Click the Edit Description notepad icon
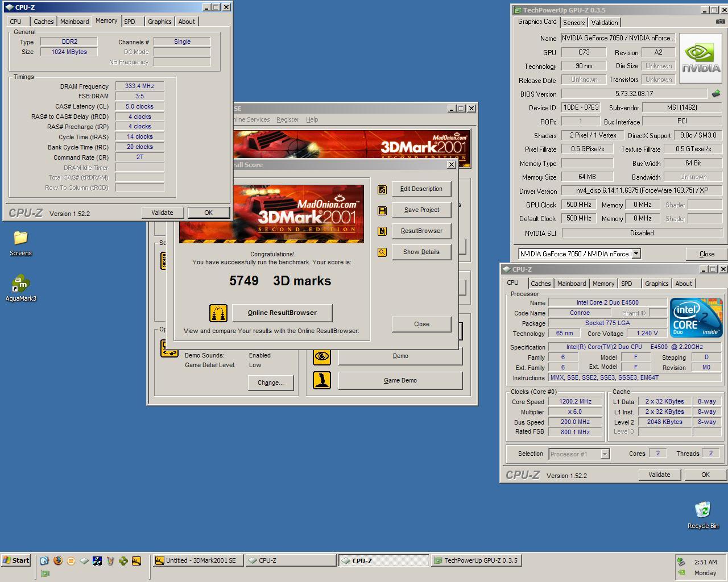The width and height of the screenshot is (728, 582). pos(382,189)
